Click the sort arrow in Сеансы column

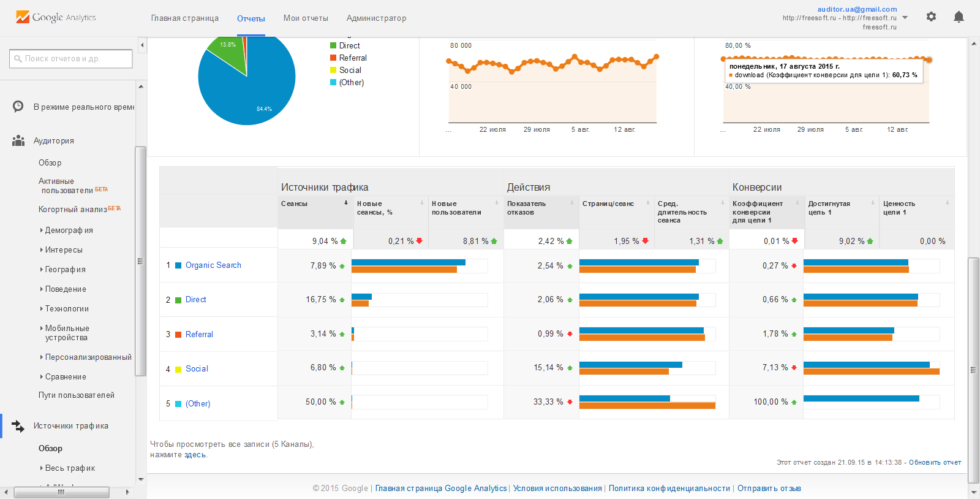click(x=346, y=203)
